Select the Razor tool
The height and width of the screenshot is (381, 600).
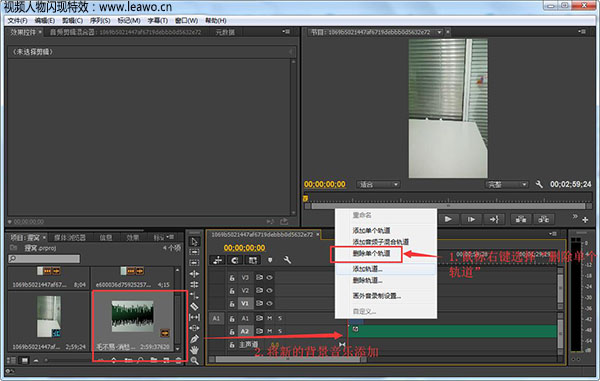pyautogui.click(x=194, y=306)
